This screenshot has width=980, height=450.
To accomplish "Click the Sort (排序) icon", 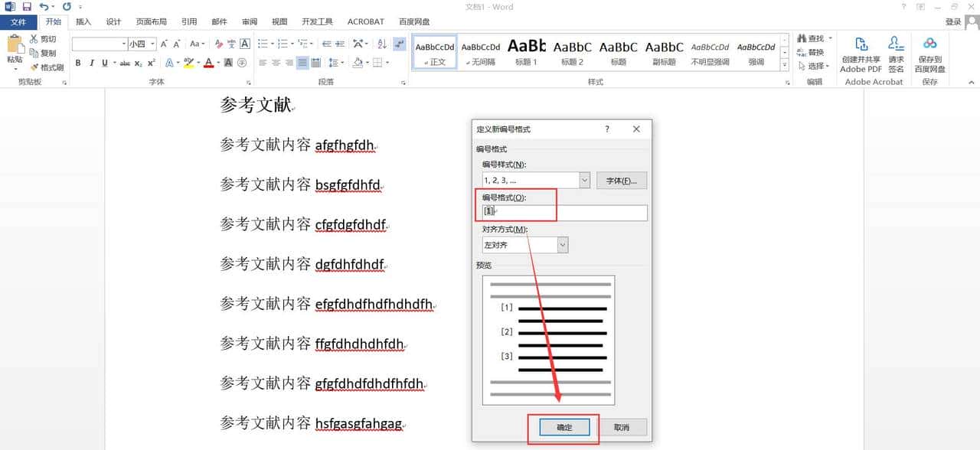I will (x=381, y=43).
